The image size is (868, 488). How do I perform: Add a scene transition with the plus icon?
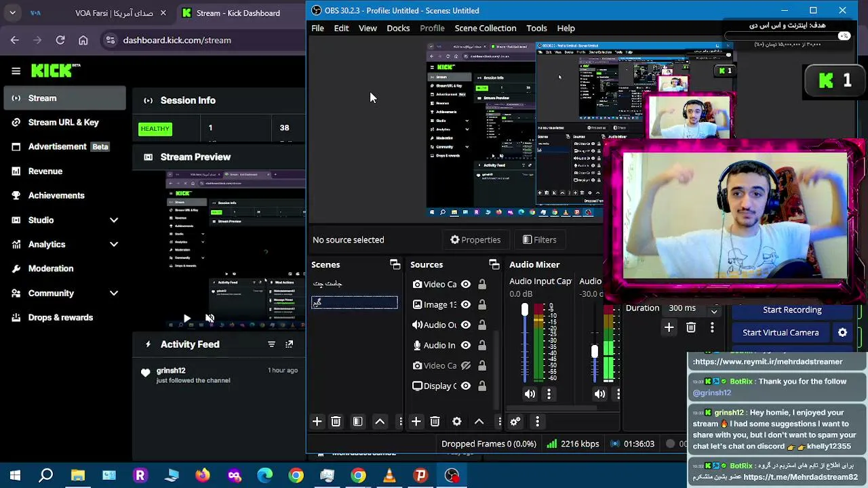click(x=669, y=328)
